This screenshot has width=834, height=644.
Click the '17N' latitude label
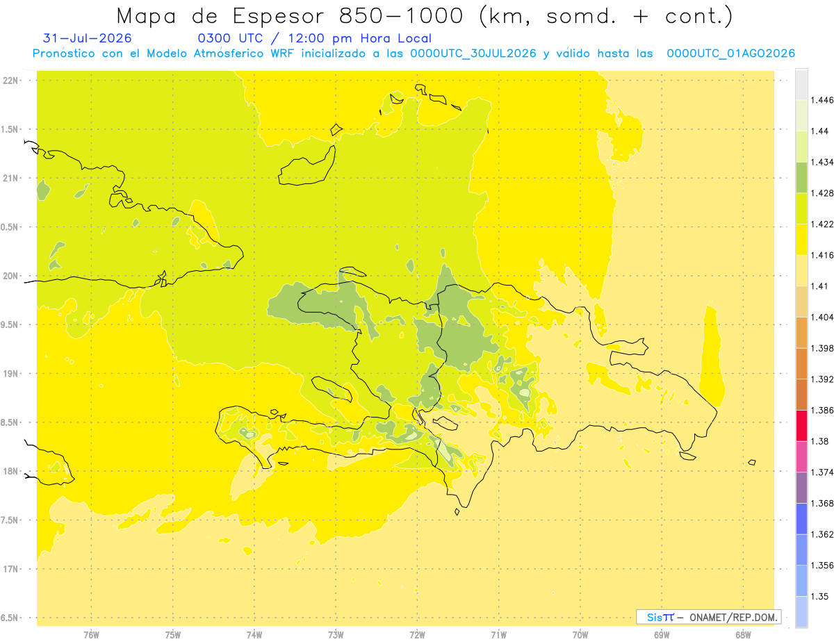coord(12,569)
